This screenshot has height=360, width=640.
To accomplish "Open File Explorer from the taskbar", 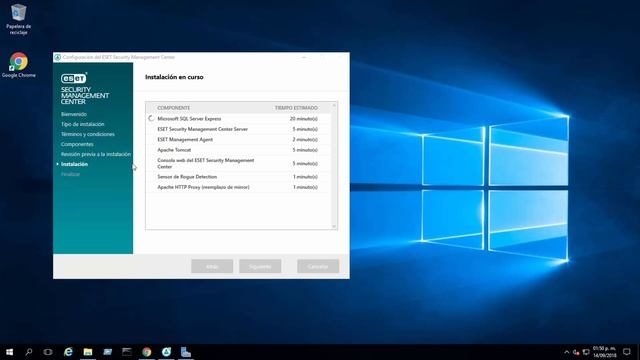I will (88, 352).
